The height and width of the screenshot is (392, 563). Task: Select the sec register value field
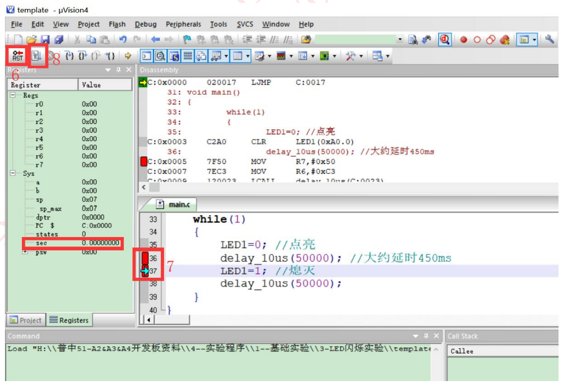101,243
